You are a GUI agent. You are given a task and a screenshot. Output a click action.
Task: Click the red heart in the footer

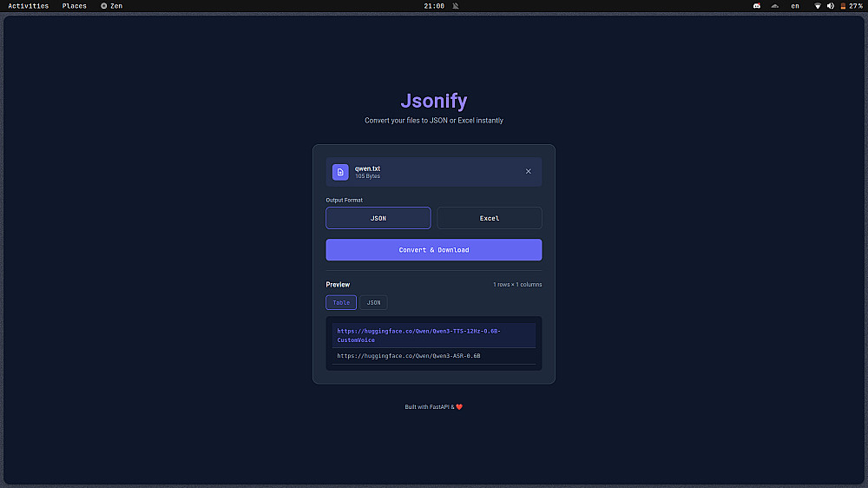click(459, 406)
